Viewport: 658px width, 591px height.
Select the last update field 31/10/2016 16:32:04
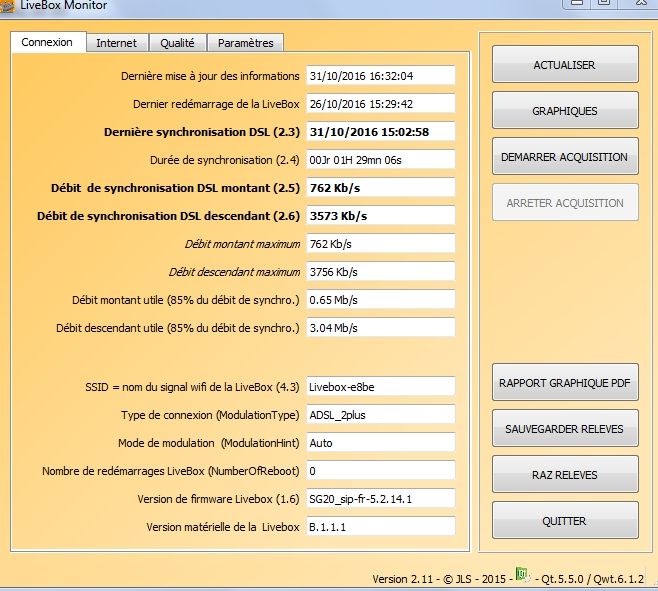point(381,76)
